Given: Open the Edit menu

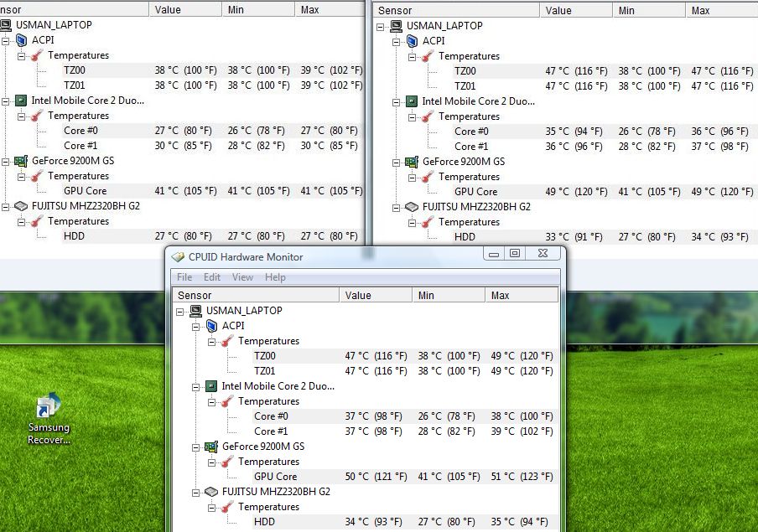Looking at the screenshot, I should (212, 277).
